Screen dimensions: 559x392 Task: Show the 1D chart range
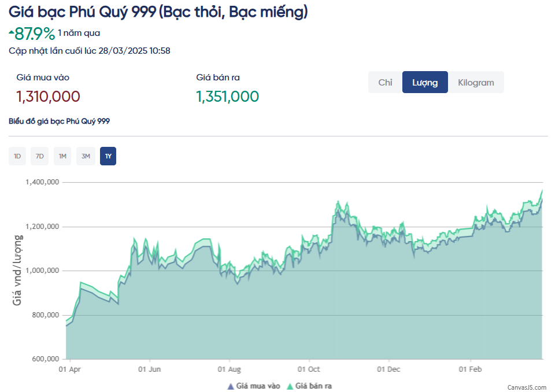17,156
